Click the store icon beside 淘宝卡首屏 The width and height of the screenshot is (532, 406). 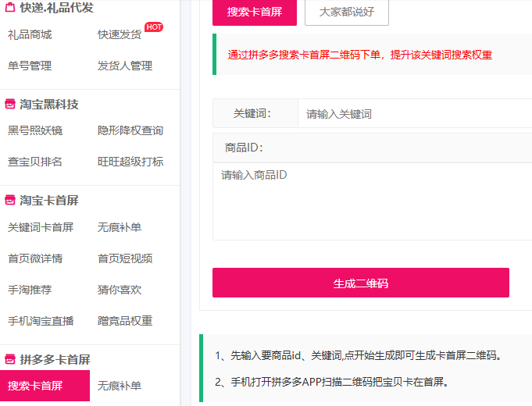[10, 200]
